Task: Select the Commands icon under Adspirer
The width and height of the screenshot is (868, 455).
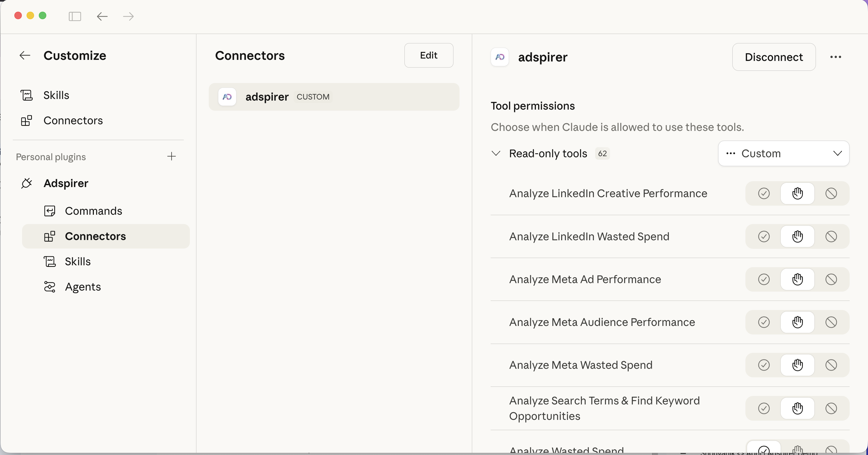Action: (x=49, y=211)
